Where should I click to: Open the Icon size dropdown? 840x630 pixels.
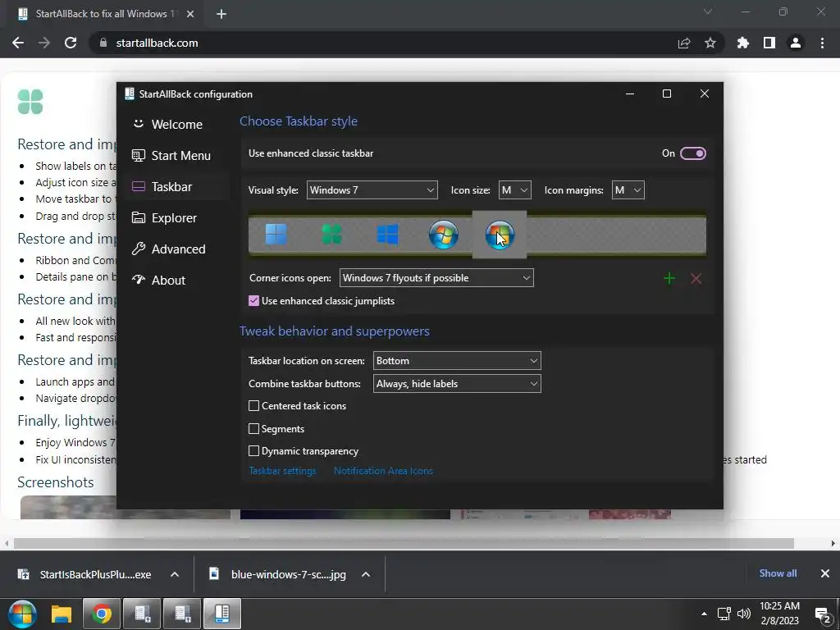click(515, 190)
